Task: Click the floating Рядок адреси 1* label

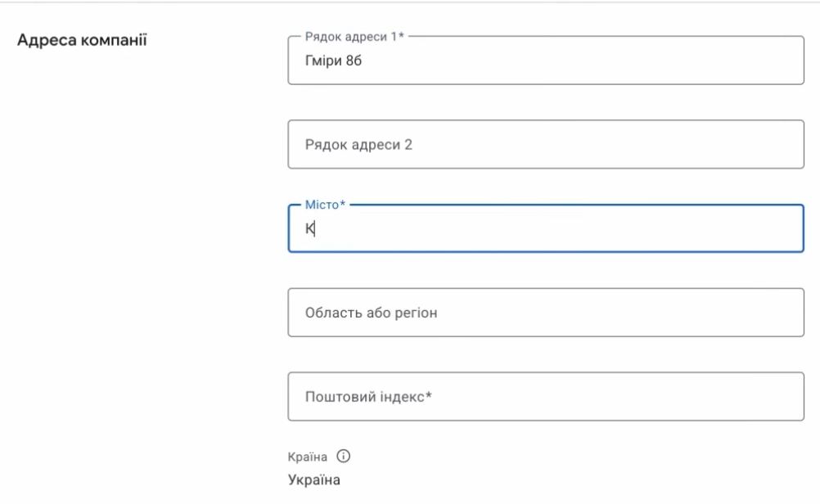Action: pos(354,38)
